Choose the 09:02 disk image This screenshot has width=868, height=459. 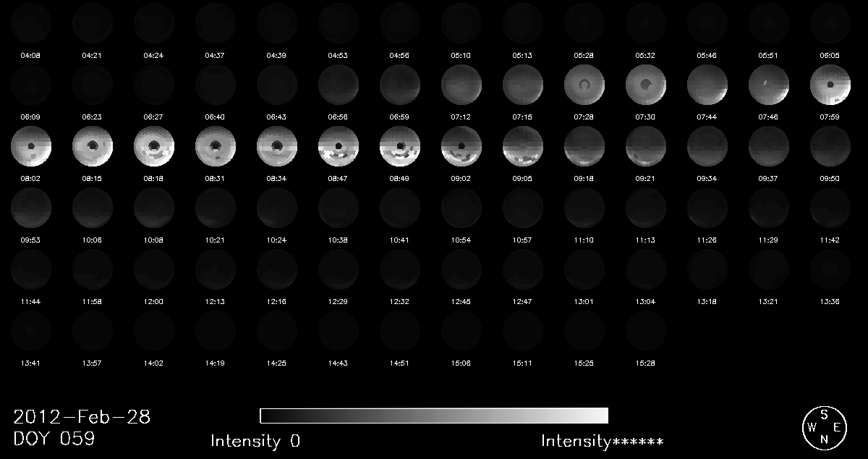(461, 147)
